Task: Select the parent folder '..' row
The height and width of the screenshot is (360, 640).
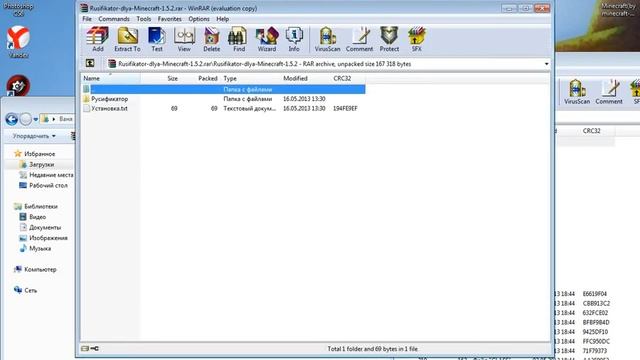Action: tap(223, 89)
